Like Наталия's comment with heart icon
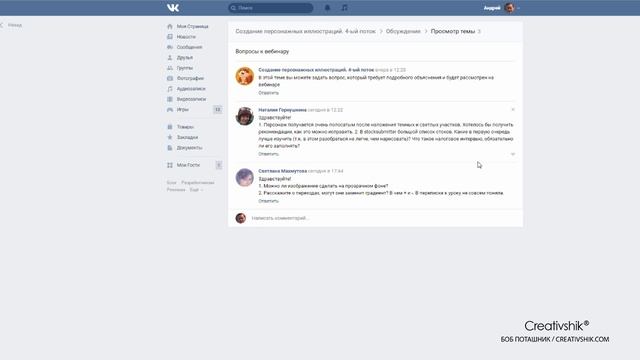 point(513,154)
